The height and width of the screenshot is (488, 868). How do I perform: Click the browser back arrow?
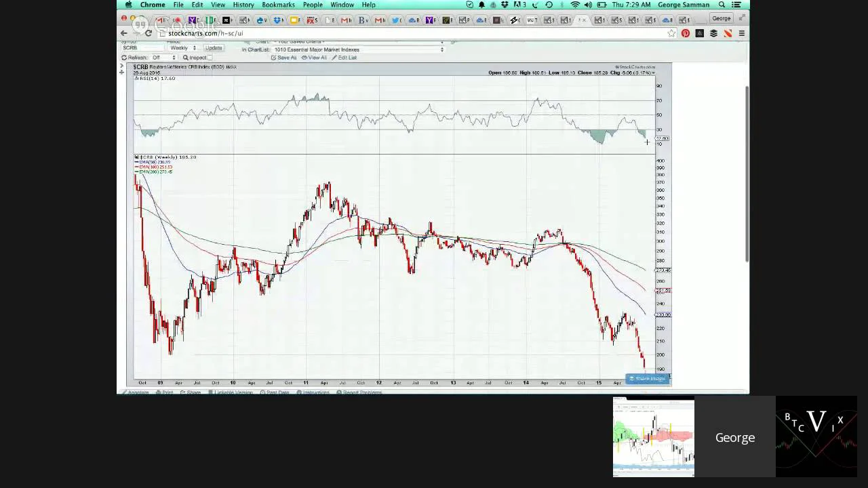[x=124, y=33]
